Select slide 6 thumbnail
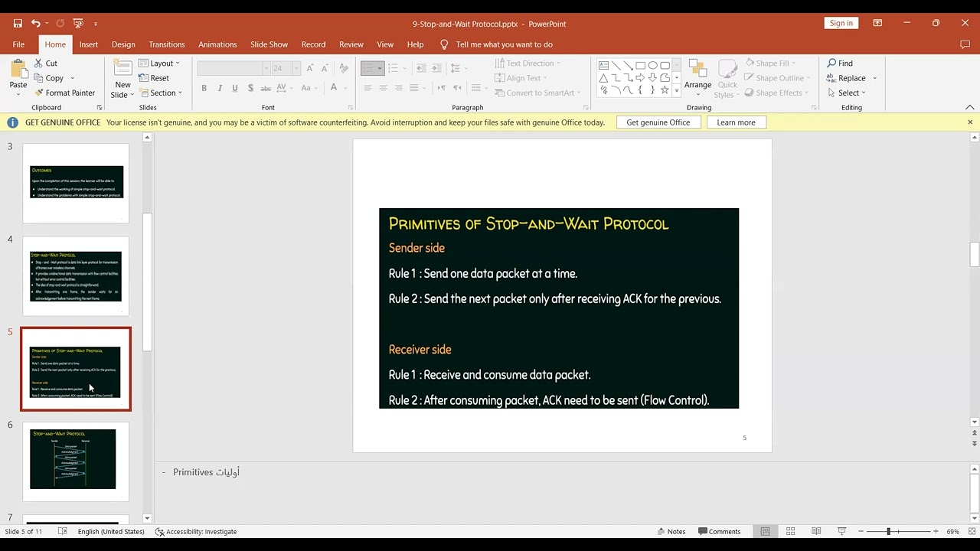The height and width of the screenshot is (551, 980). (x=76, y=461)
